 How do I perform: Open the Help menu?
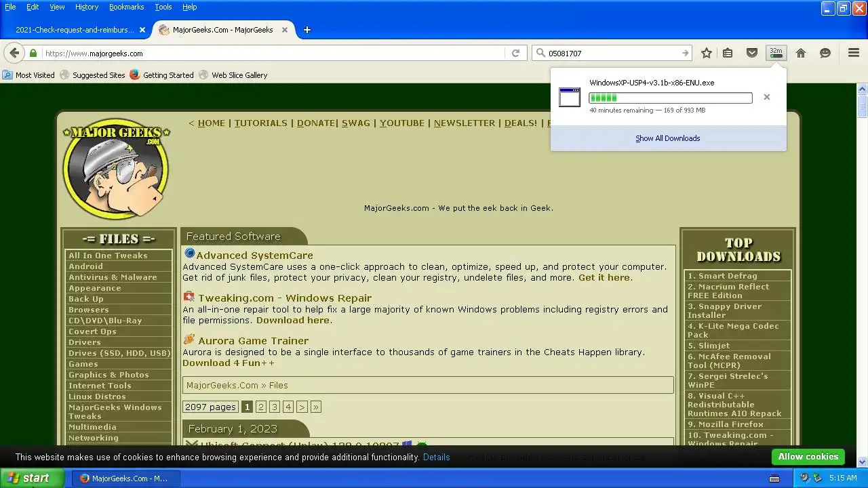[190, 7]
